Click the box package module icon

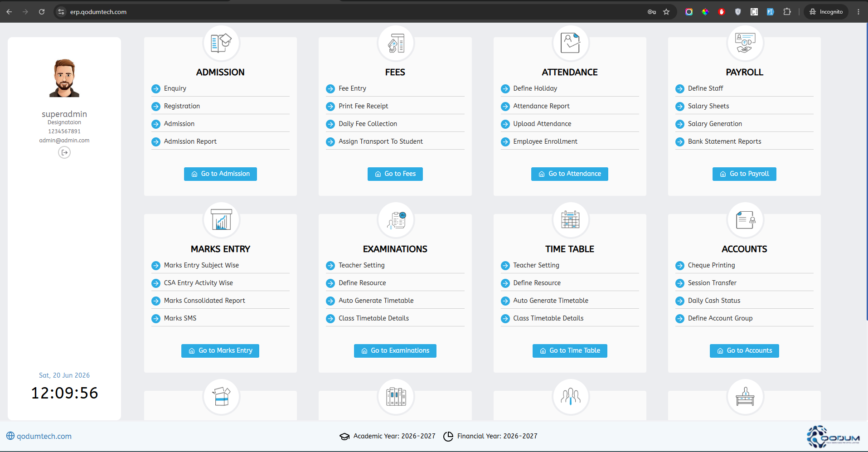[x=221, y=397]
